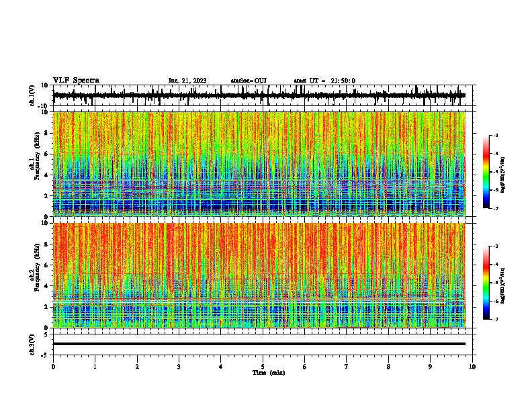The height and width of the screenshot is (411, 532).
Task: Click the ch.2 colorbar log(PSD) units label
Action: (503, 285)
